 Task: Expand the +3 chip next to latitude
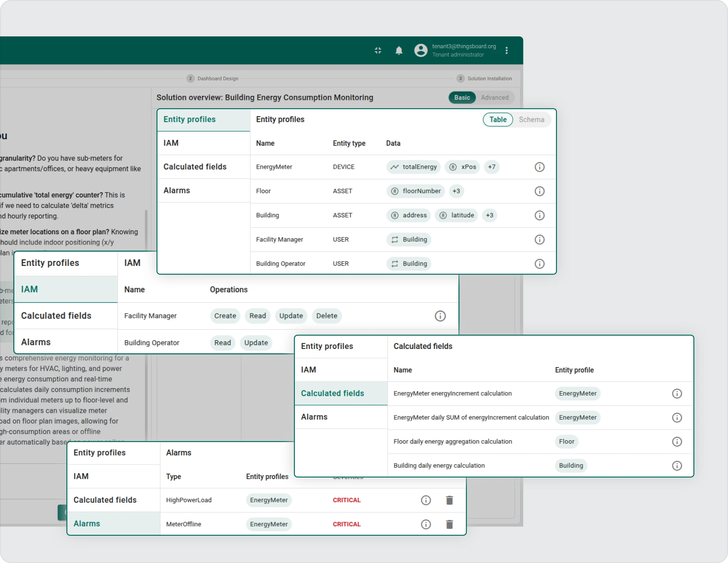click(x=489, y=215)
